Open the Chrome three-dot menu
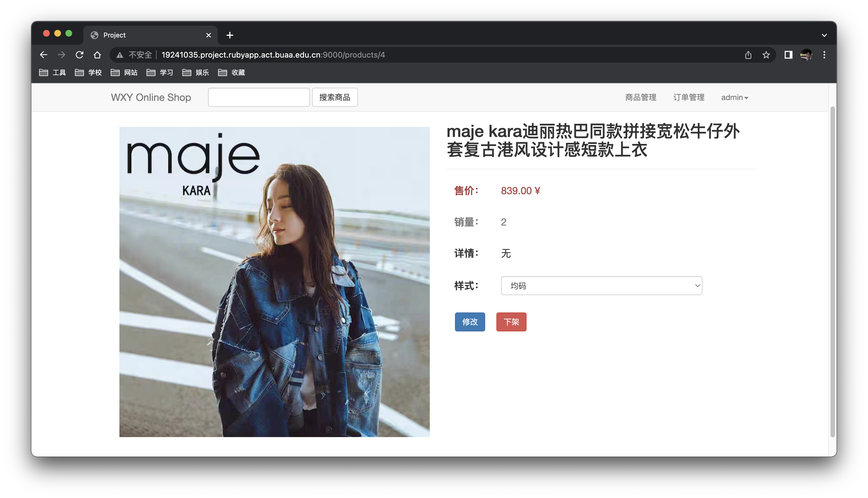 coord(824,55)
